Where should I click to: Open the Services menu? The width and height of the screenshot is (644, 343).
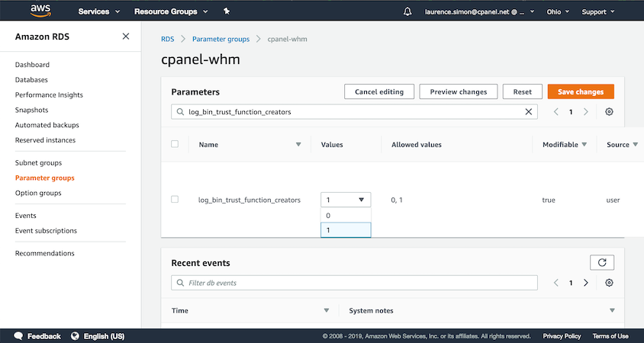[x=99, y=12]
